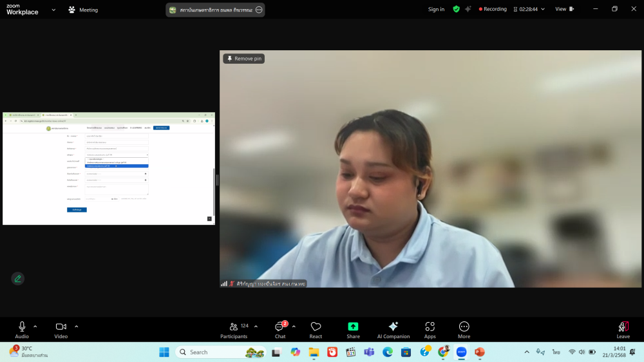Expand audio options arrow next to Audio

[35, 326]
